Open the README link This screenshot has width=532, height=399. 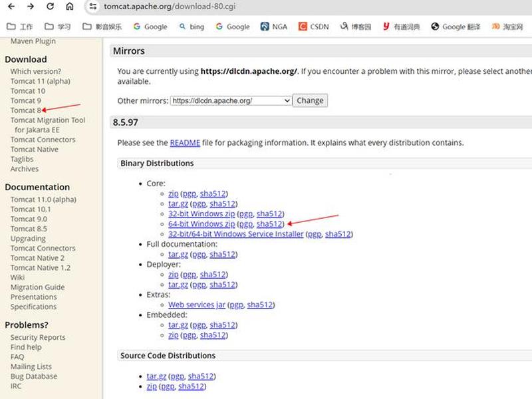click(185, 143)
